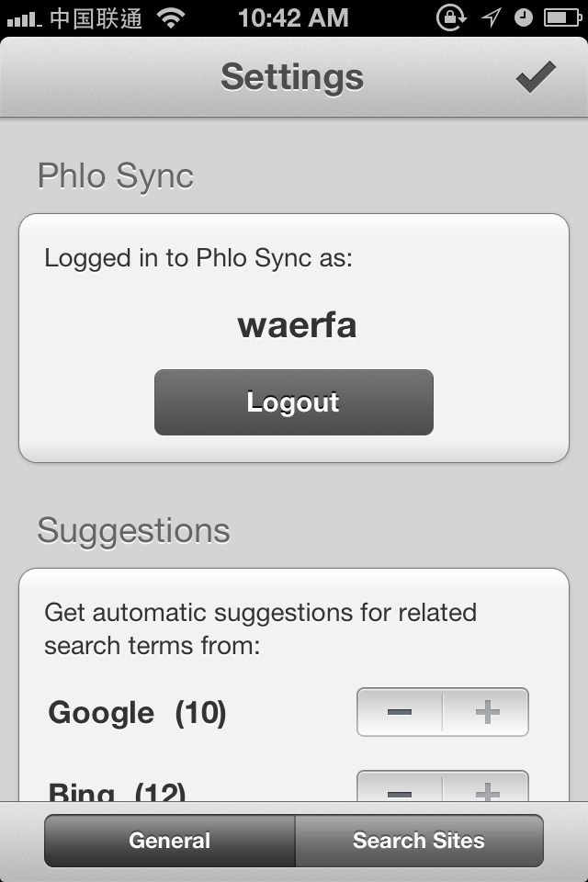Increase Google suggestions count with plus
The image size is (588, 882).
click(486, 712)
